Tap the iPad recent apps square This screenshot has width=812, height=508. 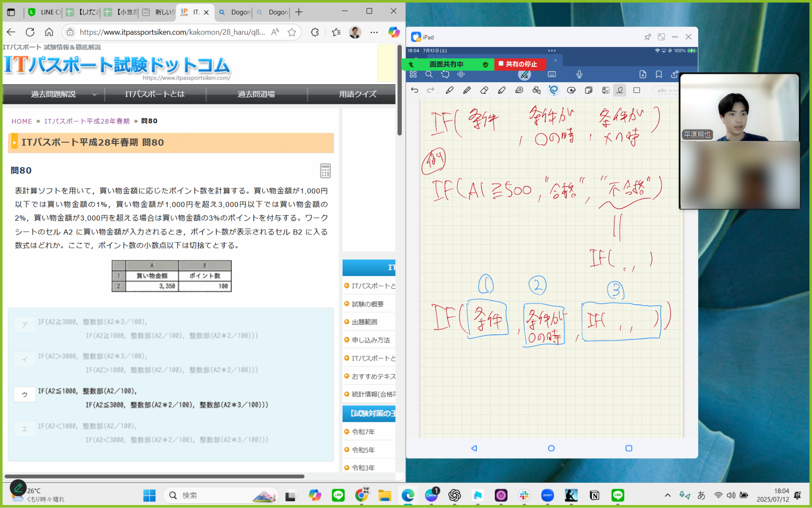629,448
